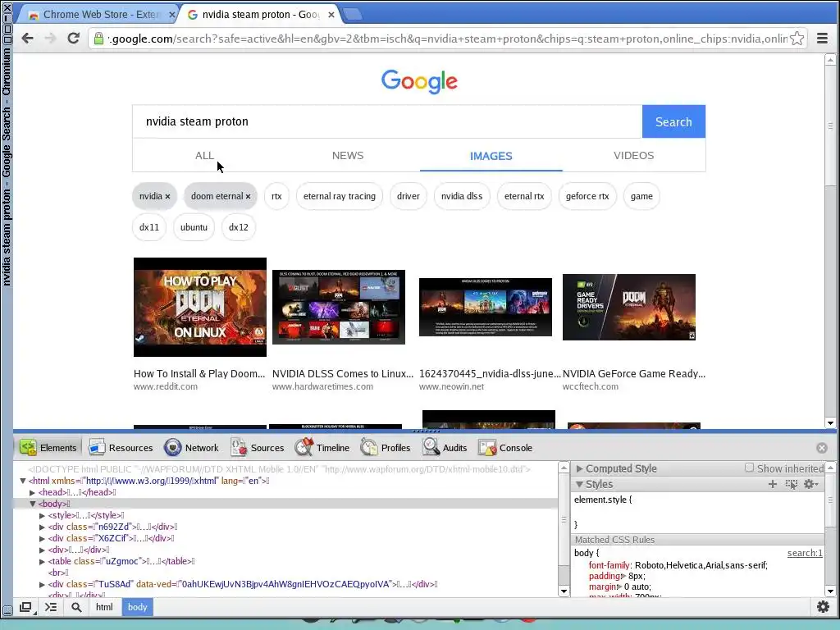Expand the div class TuS8Ad node
Viewport: 840px width, 630px height.
[43, 584]
